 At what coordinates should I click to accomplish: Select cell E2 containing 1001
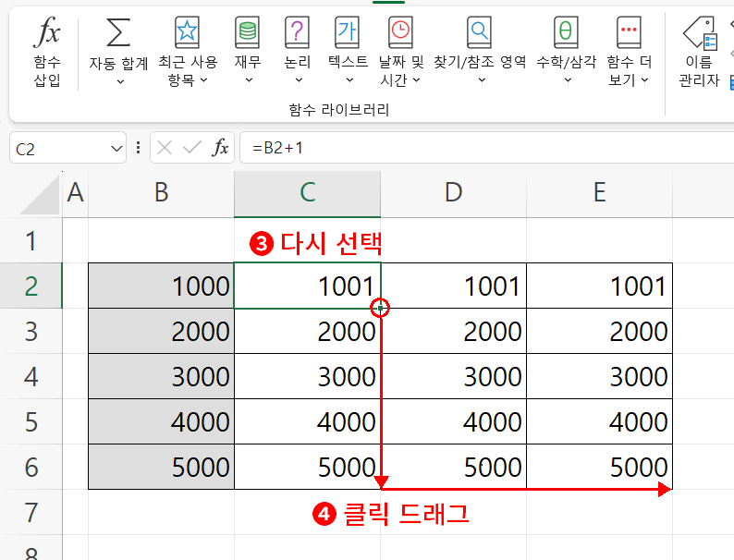[x=599, y=286]
